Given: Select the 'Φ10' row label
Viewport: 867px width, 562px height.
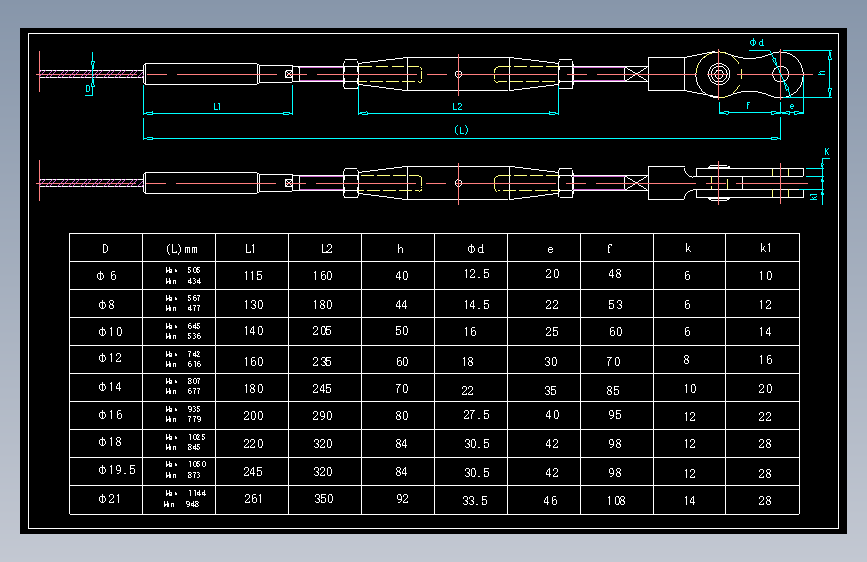Looking at the screenshot, I should click(111, 331).
